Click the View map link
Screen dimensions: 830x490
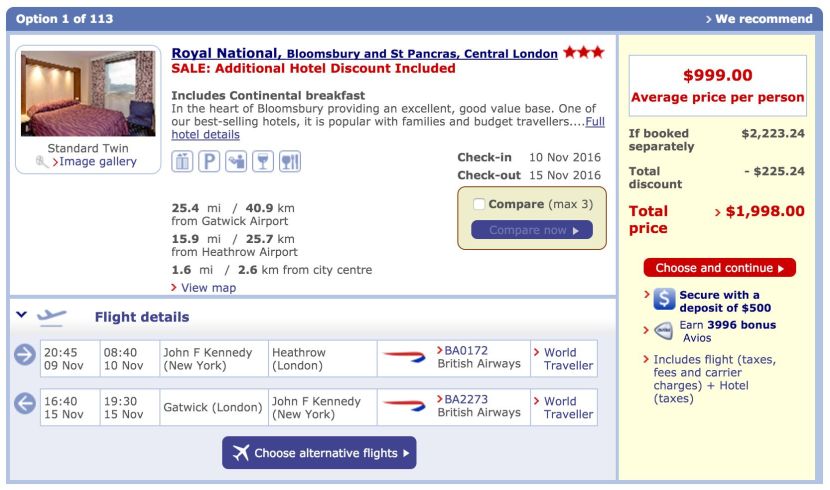tap(209, 288)
